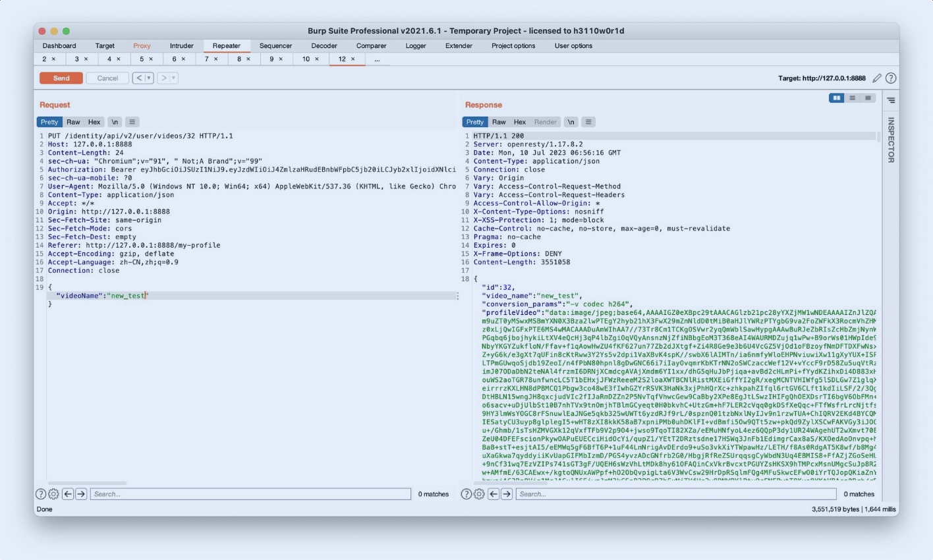Click the Response vertical scrollbar
Image resolution: width=933 pixels, height=560 pixels.
pyautogui.click(x=878, y=137)
